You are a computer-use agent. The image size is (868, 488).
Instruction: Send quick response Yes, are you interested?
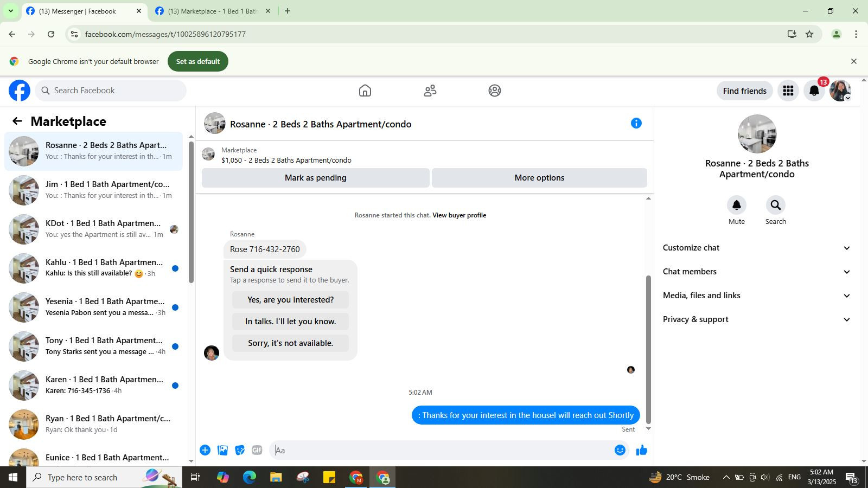pyautogui.click(x=290, y=300)
